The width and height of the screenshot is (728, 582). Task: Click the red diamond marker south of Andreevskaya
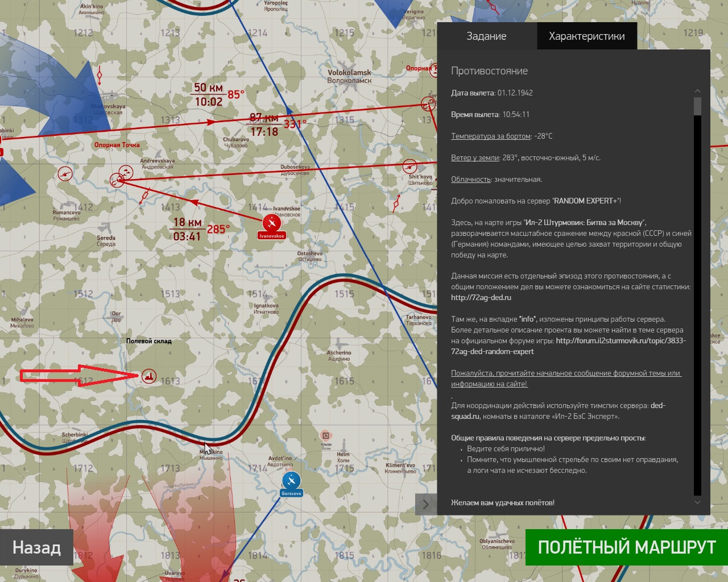[x=145, y=196]
